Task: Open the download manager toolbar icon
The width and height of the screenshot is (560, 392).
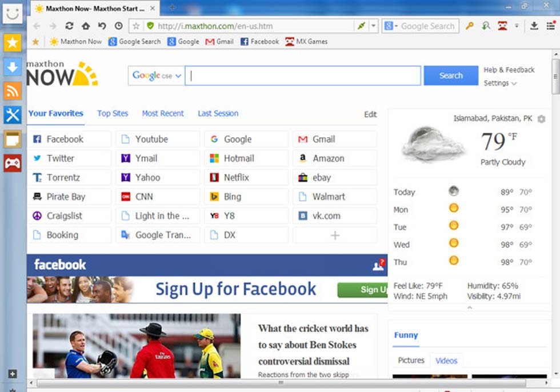Action: pyautogui.click(x=534, y=26)
